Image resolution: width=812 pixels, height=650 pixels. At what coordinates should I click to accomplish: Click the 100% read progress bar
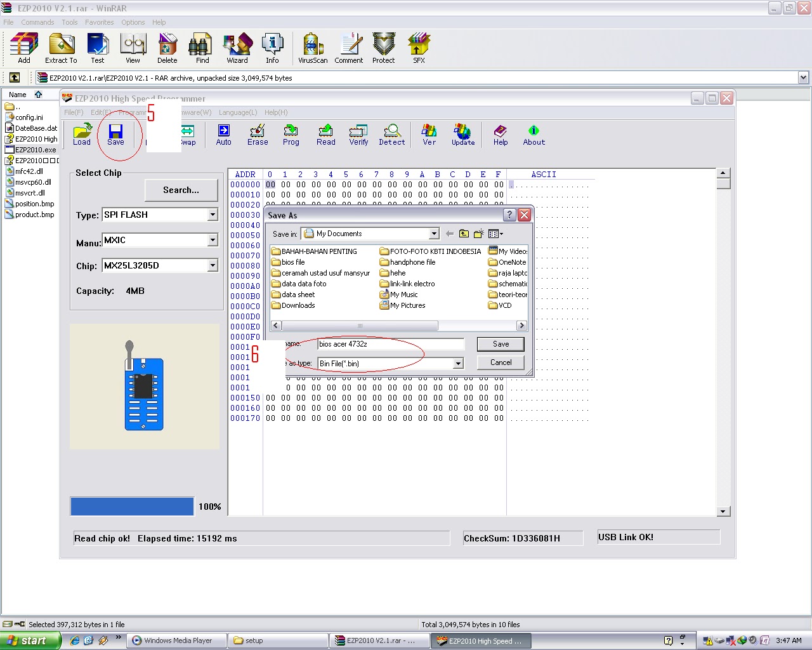(x=132, y=507)
